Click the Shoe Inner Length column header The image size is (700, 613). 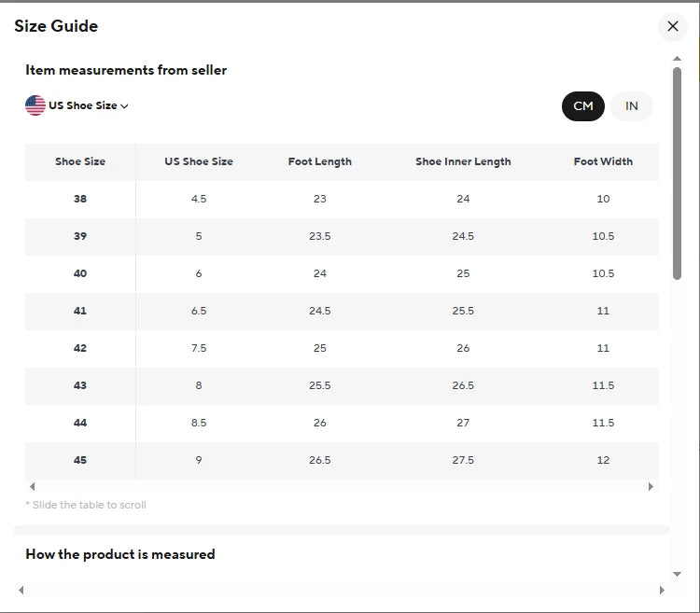tap(463, 161)
